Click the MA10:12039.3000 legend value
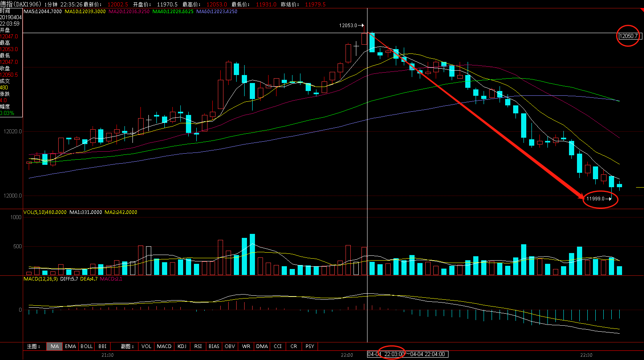Screen dimensions: 644x360 85,12
